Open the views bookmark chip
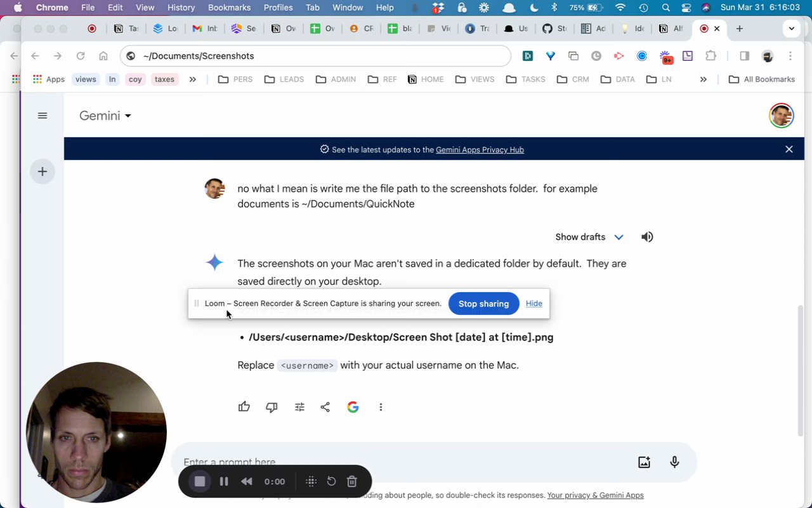Image resolution: width=812 pixels, height=508 pixels. click(86, 79)
